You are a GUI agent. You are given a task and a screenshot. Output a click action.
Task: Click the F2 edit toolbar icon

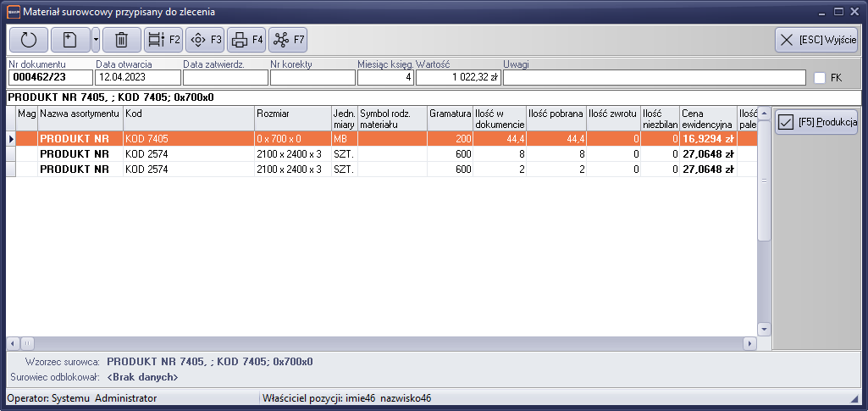pos(163,40)
